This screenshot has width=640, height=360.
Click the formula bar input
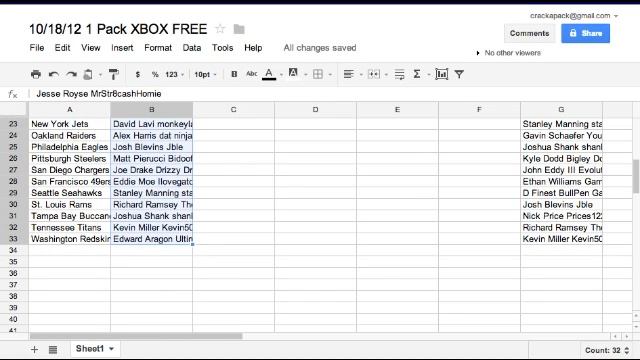(335, 94)
